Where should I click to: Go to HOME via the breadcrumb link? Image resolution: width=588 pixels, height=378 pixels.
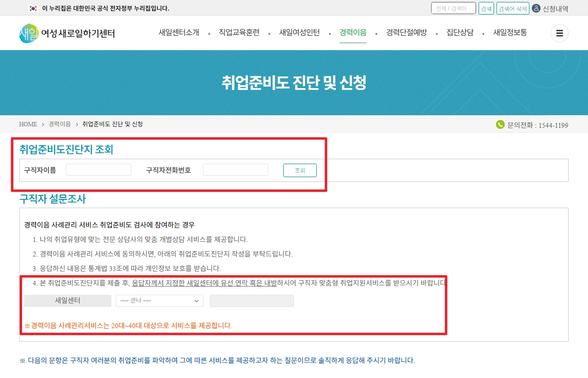[x=28, y=124]
